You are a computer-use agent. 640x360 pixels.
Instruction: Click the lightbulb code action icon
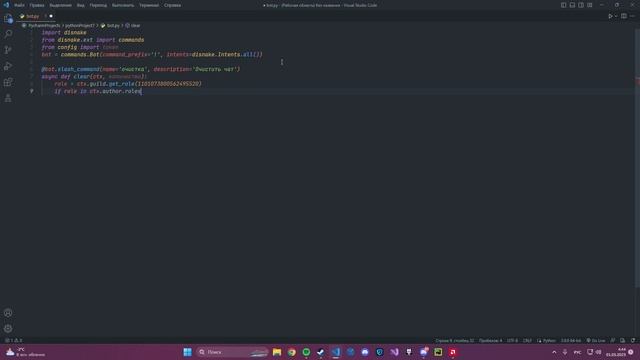point(32,91)
